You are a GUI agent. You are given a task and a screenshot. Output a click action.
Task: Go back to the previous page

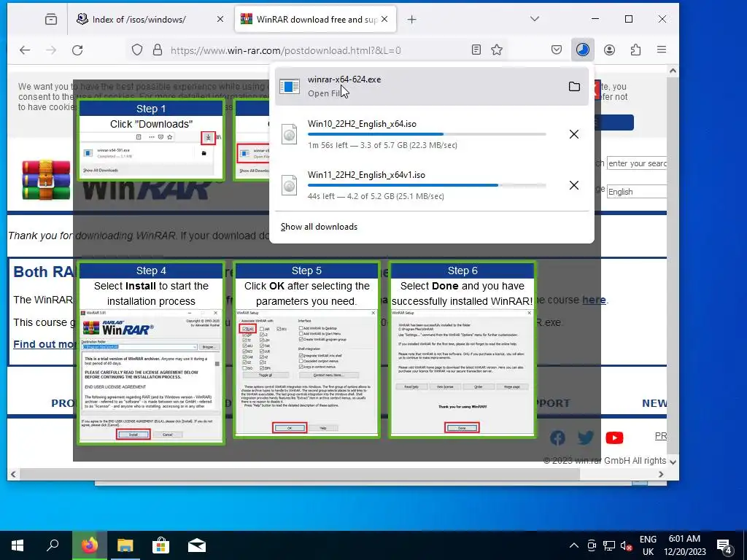coord(25,50)
